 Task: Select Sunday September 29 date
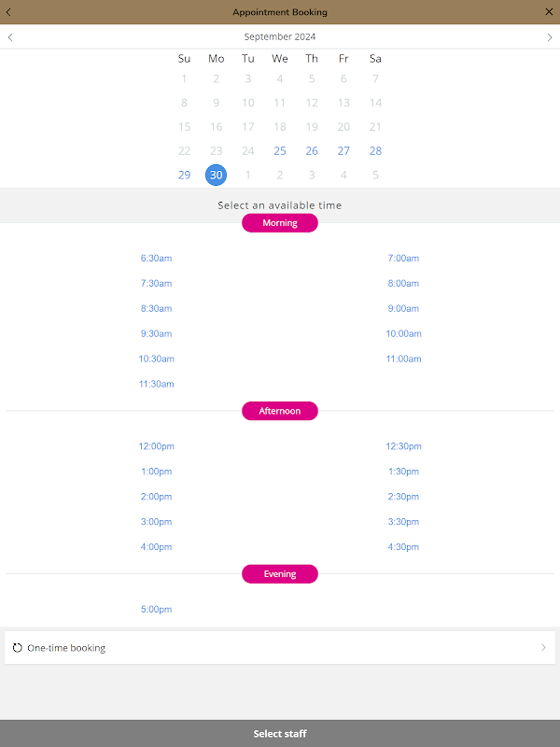click(184, 175)
